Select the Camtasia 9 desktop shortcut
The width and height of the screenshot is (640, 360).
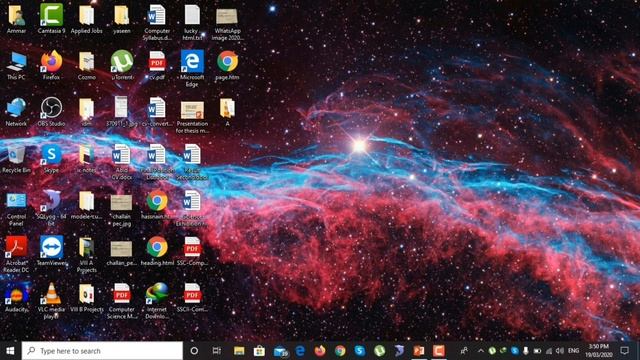click(x=51, y=19)
